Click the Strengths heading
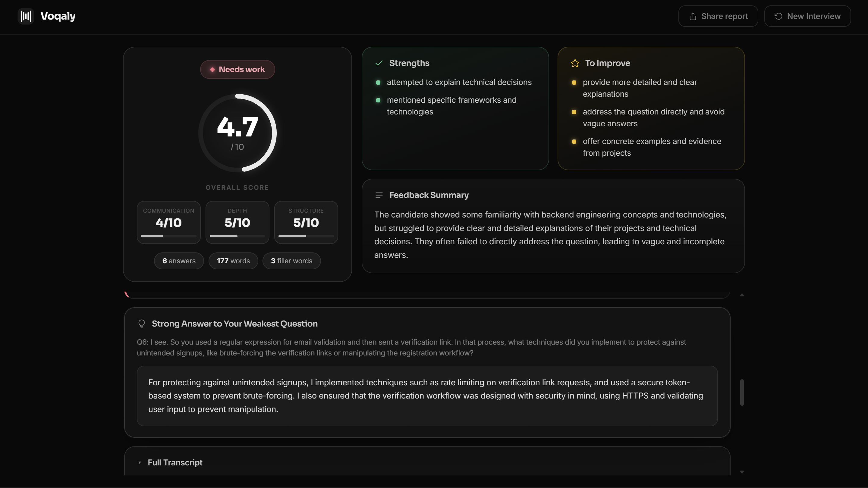This screenshot has height=488, width=868. click(x=409, y=63)
